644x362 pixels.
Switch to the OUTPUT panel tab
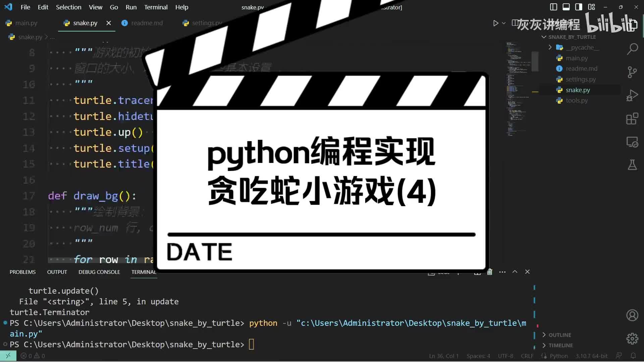coord(57,272)
